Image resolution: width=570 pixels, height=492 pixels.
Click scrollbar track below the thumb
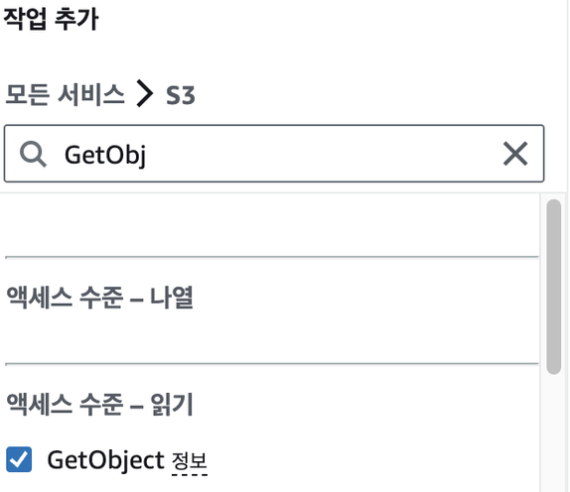click(x=554, y=433)
